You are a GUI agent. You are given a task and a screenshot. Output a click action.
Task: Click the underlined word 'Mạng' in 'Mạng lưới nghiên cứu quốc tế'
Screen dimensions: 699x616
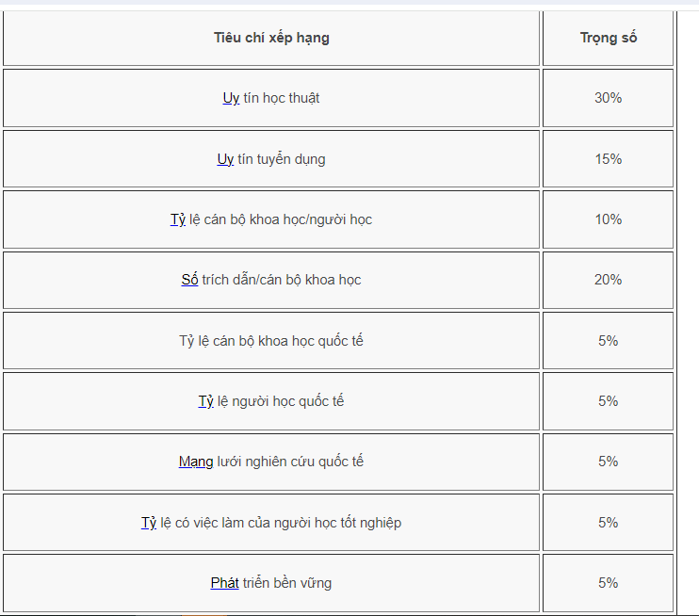(x=196, y=462)
